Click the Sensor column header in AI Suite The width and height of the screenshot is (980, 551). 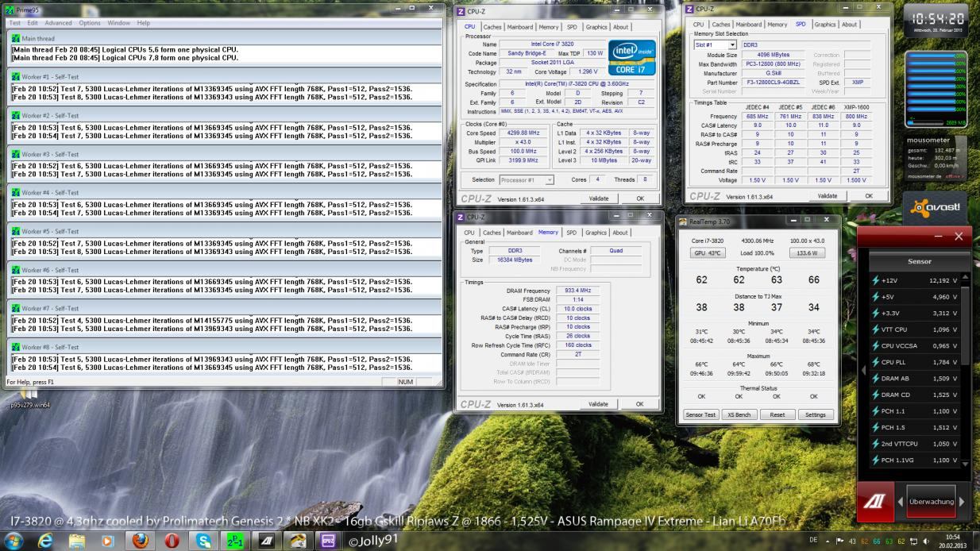click(x=919, y=261)
